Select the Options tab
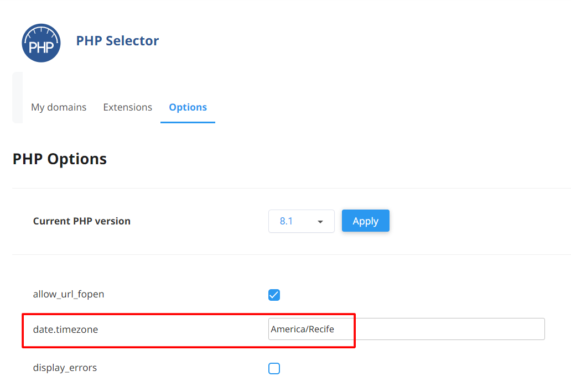The height and width of the screenshot is (392, 571). (188, 107)
